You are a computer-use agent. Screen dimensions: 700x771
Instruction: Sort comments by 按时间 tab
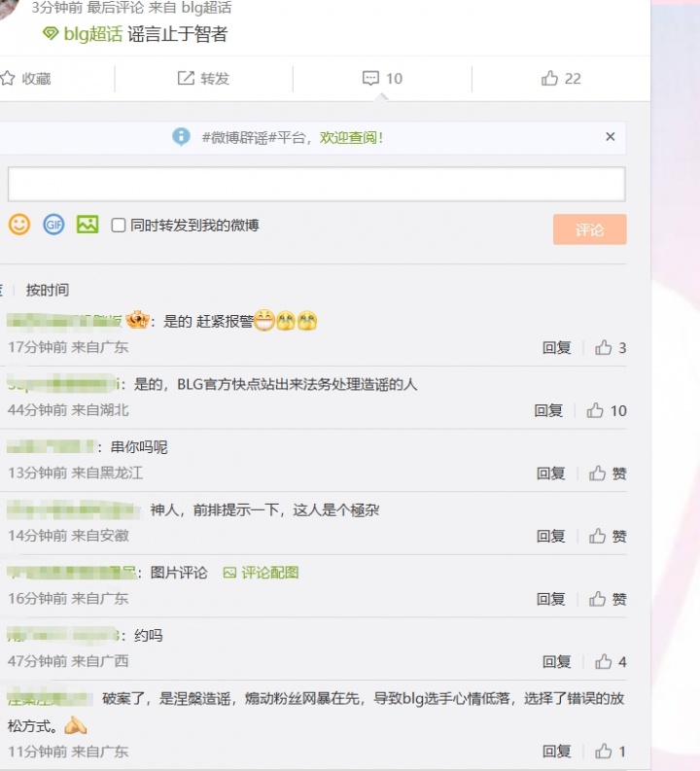click(48, 290)
